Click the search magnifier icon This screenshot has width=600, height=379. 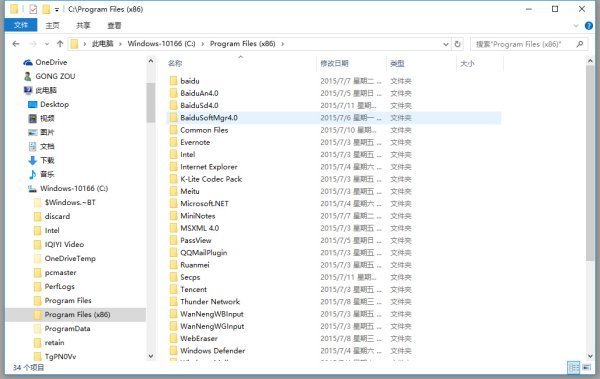pyautogui.click(x=580, y=44)
